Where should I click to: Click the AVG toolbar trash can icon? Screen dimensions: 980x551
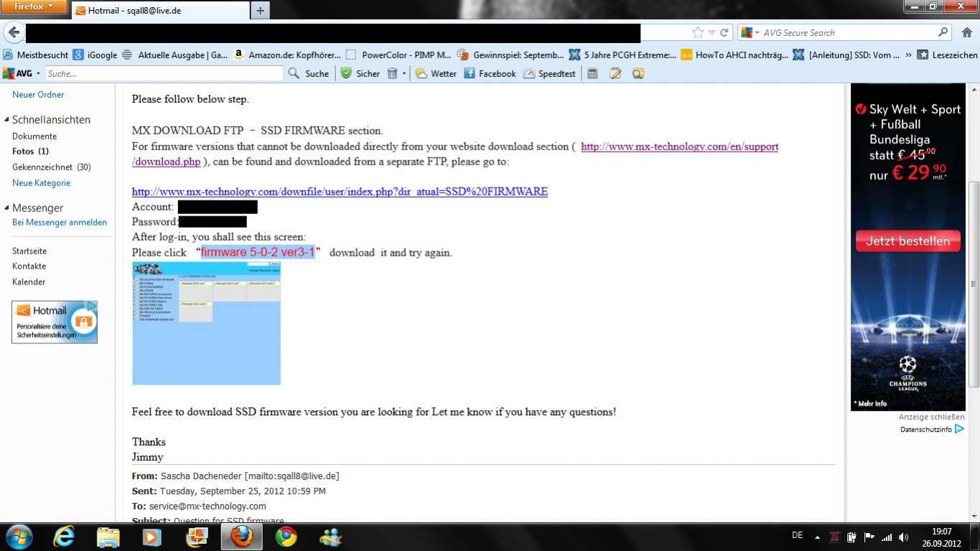click(x=392, y=73)
